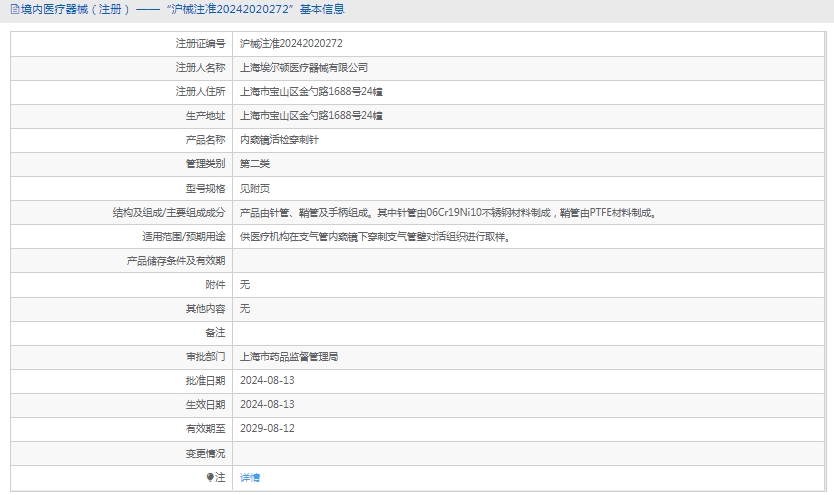834x495 pixels.
Task: Open the 详情 link in the note row
Action: [250, 478]
